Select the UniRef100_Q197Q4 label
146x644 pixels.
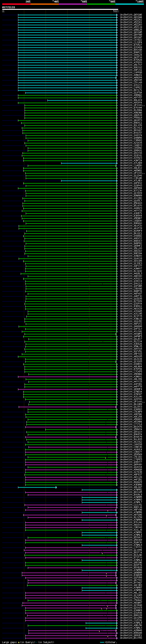pyautogui.click(x=131, y=93)
